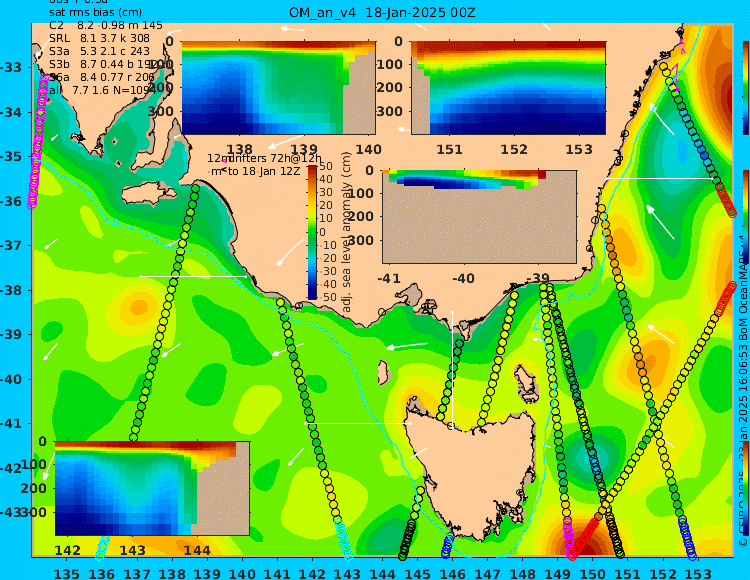
Task: Click the SRL 8.1 3.7 stats row
Action: coord(99,38)
